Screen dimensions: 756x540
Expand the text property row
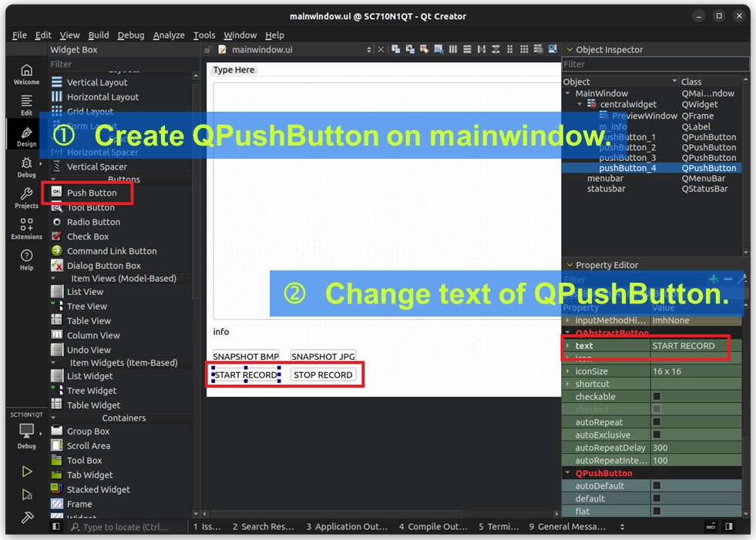pos(567,345)
